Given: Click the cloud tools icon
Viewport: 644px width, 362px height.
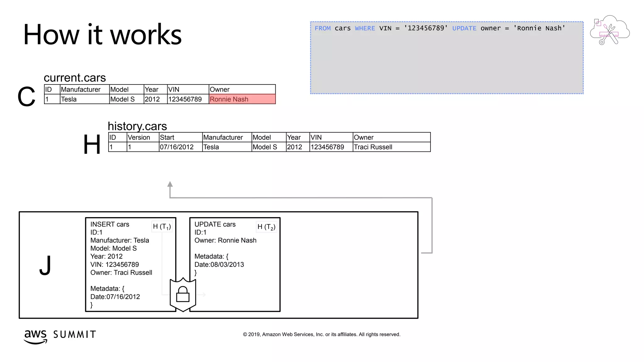Looking at the screenshot, I should [609, 30].
